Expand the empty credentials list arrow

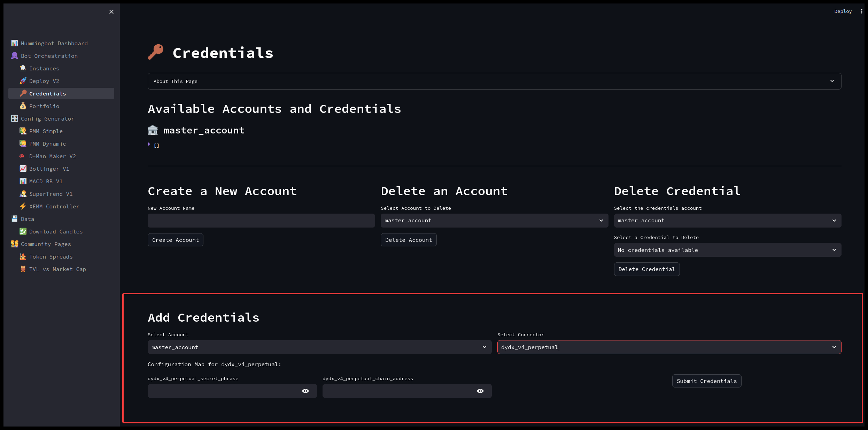coord(149,144)
